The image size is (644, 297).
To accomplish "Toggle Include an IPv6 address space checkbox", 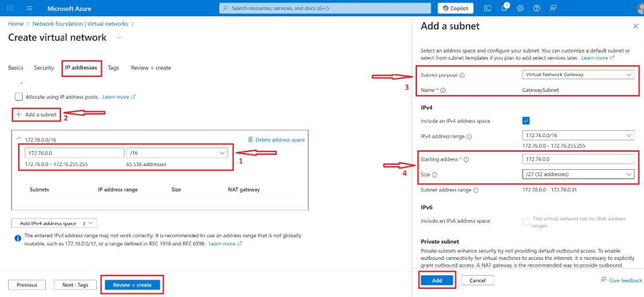I will 526,221.
